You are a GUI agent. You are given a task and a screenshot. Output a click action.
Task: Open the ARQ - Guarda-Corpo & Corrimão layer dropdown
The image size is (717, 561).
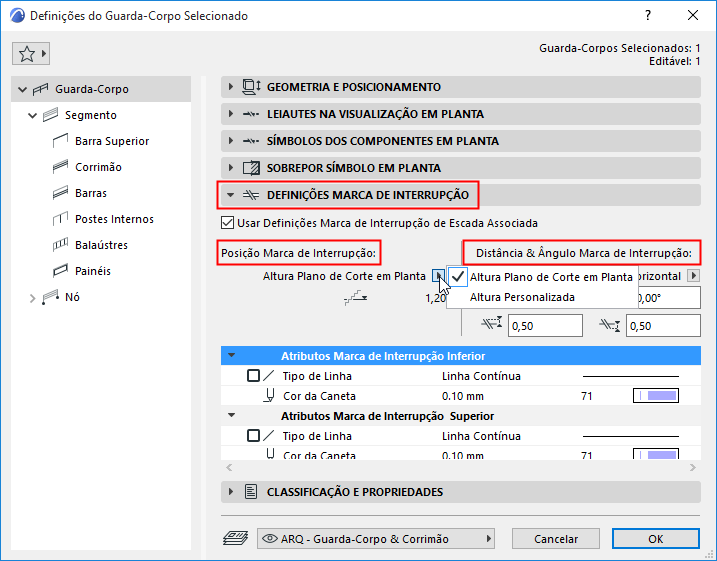[x=376, y=539]
